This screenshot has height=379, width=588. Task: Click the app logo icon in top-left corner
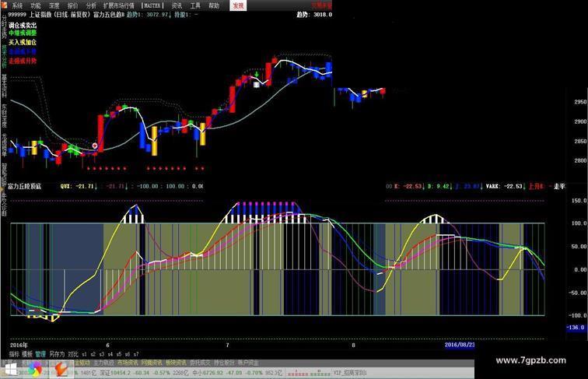coord(4,5)
